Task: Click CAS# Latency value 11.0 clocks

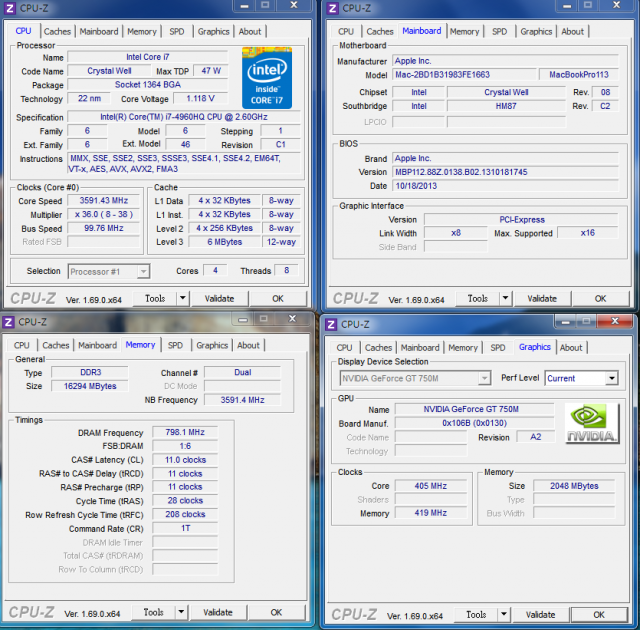Action: click(185, 460)
